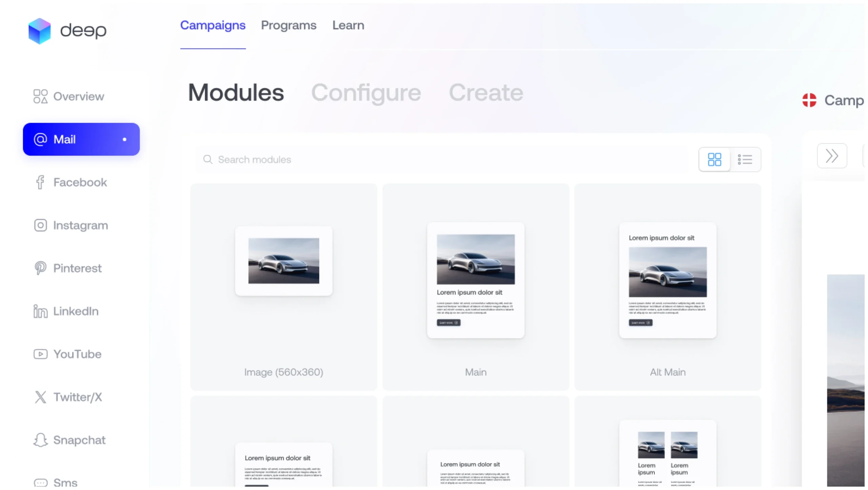Toggle list view layout
Viewport: 868px width, 490px height.
point(745,159)
